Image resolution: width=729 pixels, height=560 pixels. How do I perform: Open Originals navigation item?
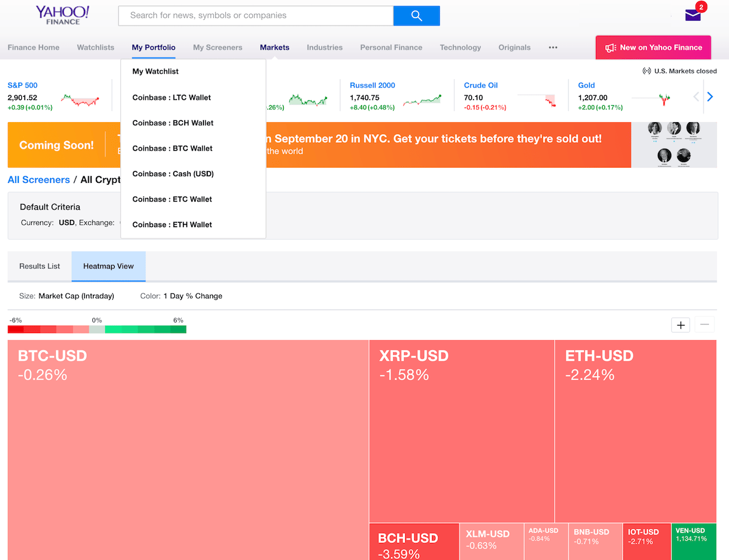tap(515, 47)
